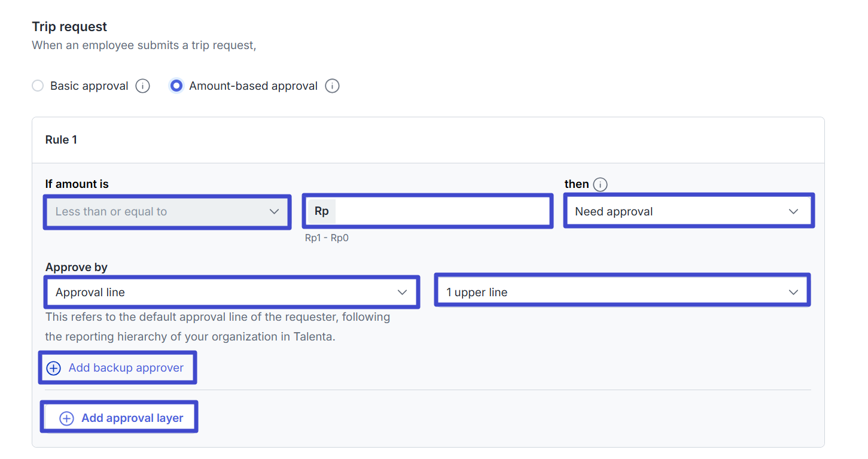The height and width of the screenshot is (459, 868).
Task: Click the info icon next to "then"
Action: coord(600,184)
